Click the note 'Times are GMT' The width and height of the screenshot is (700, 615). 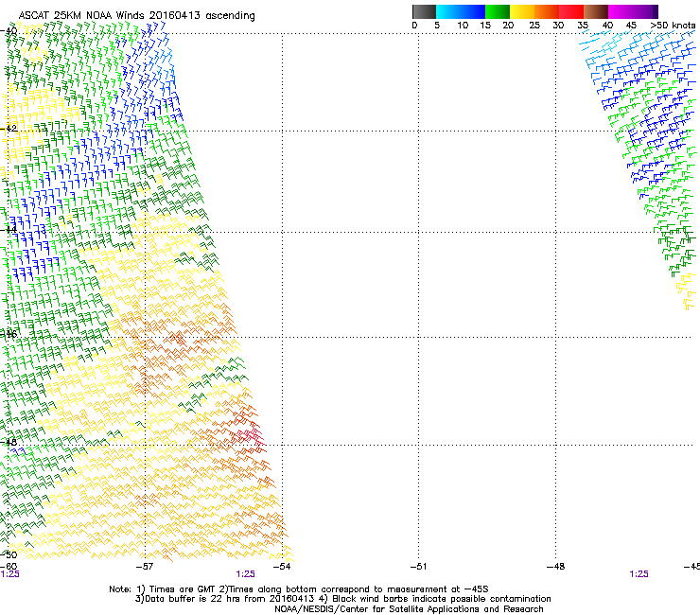click(181, 589)
